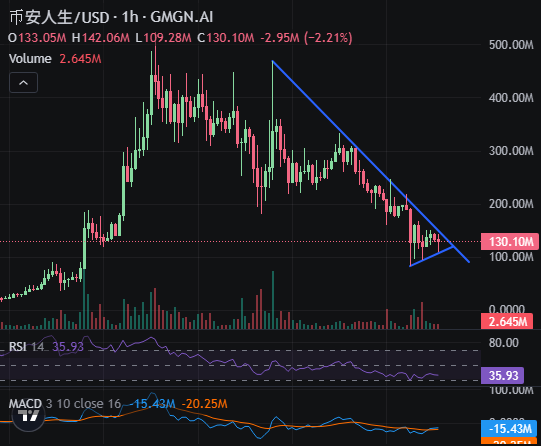Click the 400.00M price axis label
Image resolution: width=541 pixels, height=446 pixels.
pyautogui.click(x=511, y=98)
